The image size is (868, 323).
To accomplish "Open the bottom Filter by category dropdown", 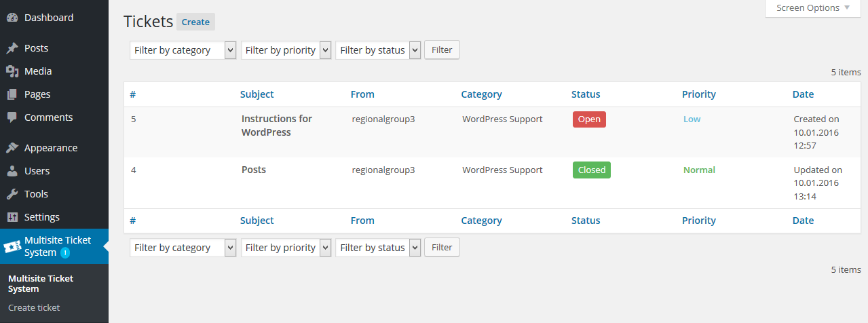I will (x=183, y=248).
